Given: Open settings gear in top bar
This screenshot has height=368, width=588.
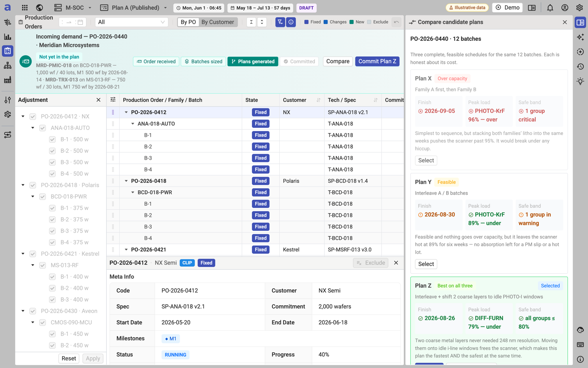Looking at the screenshot, I should click(x=580, y=8).
